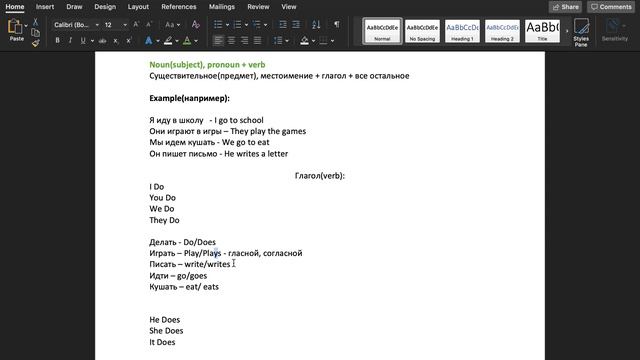Sort text with A-Z icon
The width and height of the screenshot is (640, 360).
(x=316, y=25)
